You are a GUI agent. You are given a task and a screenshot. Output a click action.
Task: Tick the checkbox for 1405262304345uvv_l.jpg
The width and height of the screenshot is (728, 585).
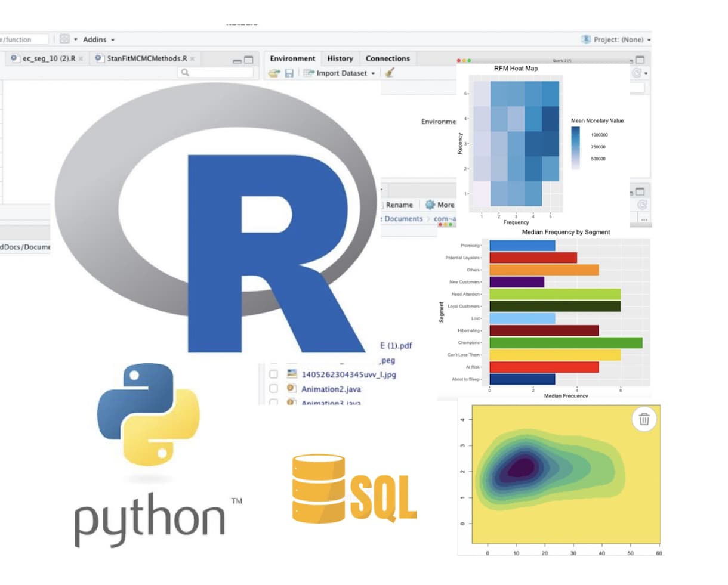273,374
